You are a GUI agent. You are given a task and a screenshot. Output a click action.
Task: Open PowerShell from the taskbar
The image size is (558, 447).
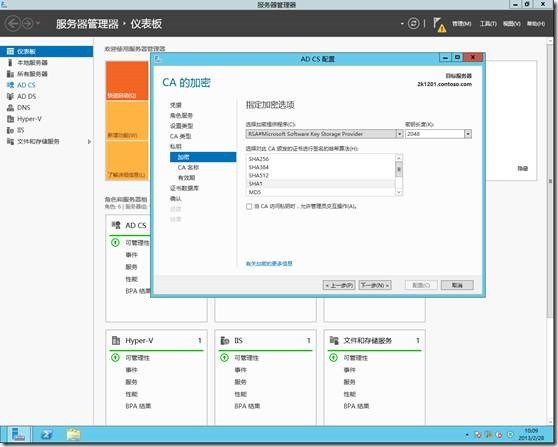(47, 434)
